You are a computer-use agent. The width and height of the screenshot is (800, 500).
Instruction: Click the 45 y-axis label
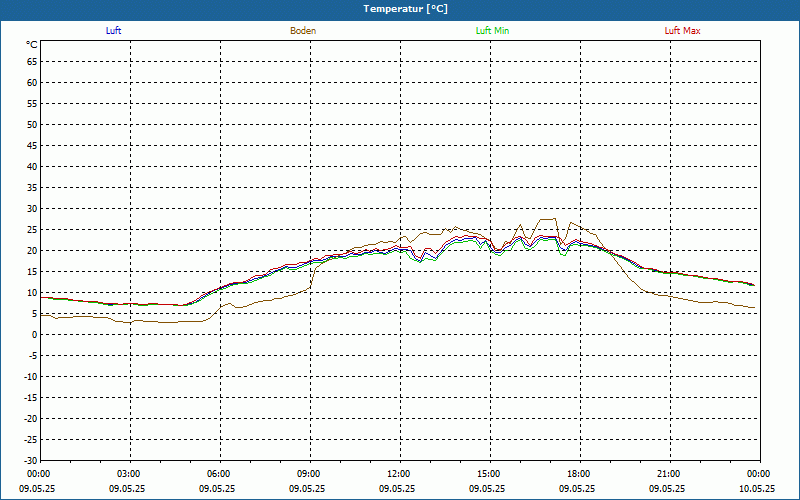pyautogui.click(x=32, y=146)
